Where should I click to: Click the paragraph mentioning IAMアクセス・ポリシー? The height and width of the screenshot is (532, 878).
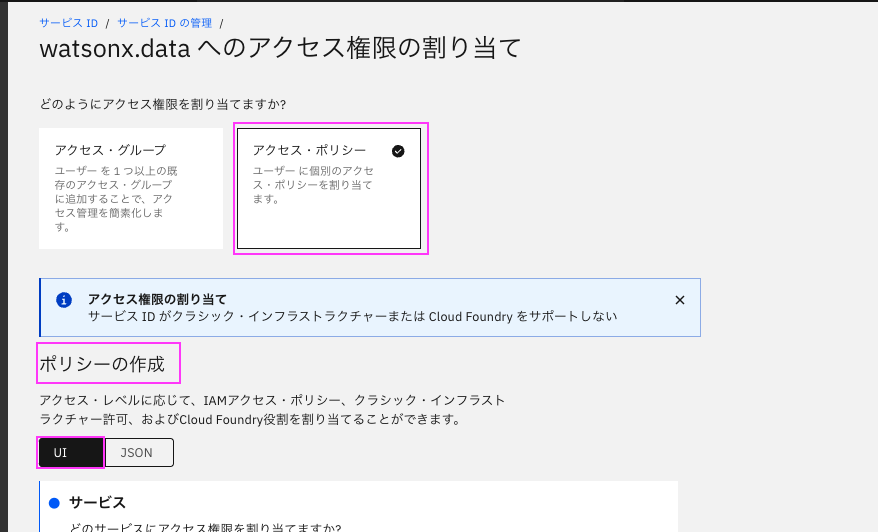tap(272, 409)
